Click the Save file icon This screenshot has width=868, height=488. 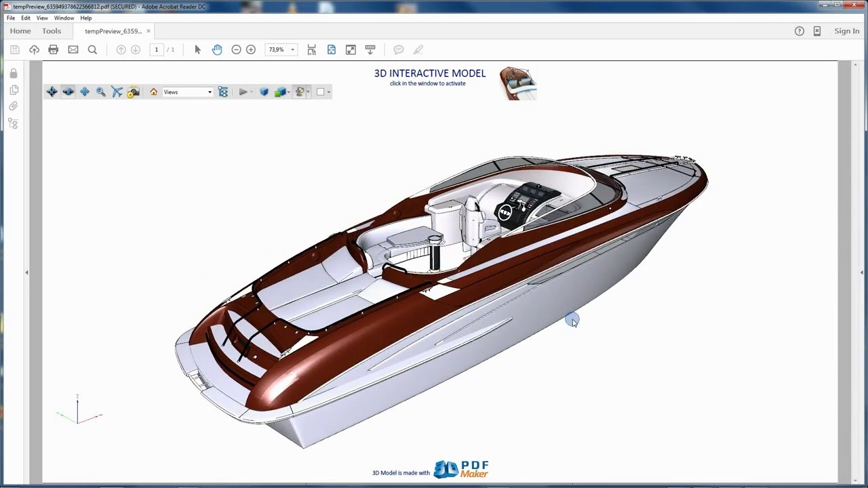pos(15,49)
